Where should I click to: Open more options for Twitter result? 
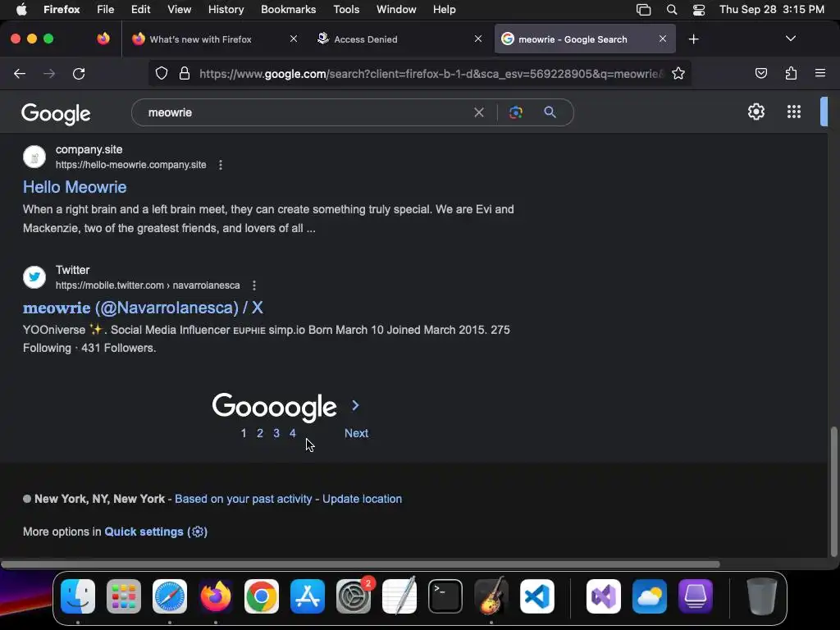click(254, 285)
